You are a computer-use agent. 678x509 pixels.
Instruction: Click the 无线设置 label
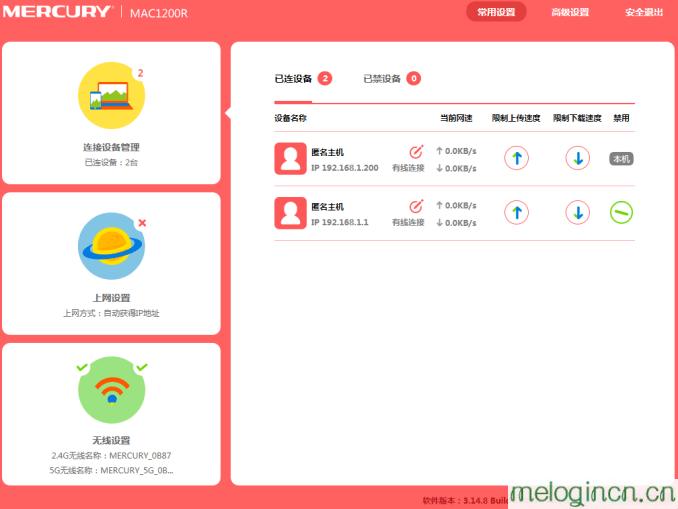[111, 440]
